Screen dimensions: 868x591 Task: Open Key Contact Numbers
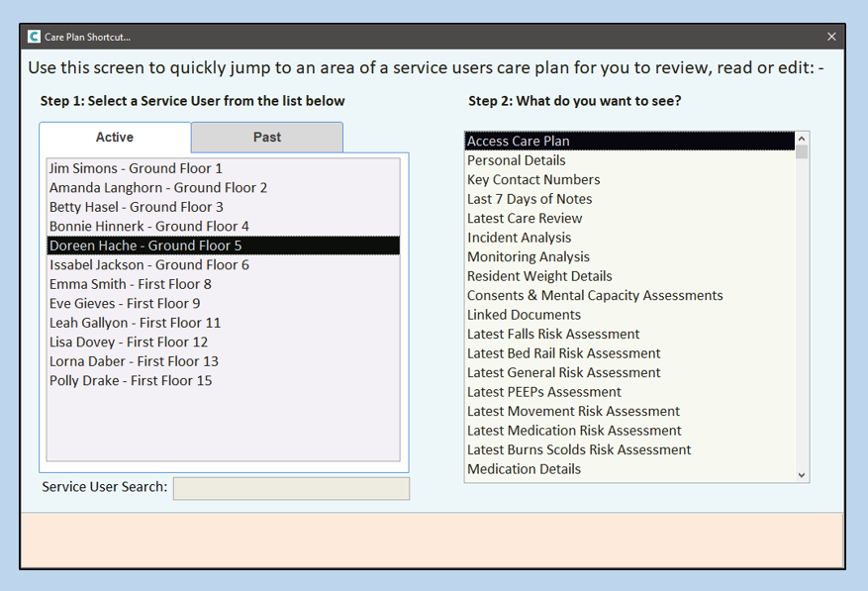533,180
